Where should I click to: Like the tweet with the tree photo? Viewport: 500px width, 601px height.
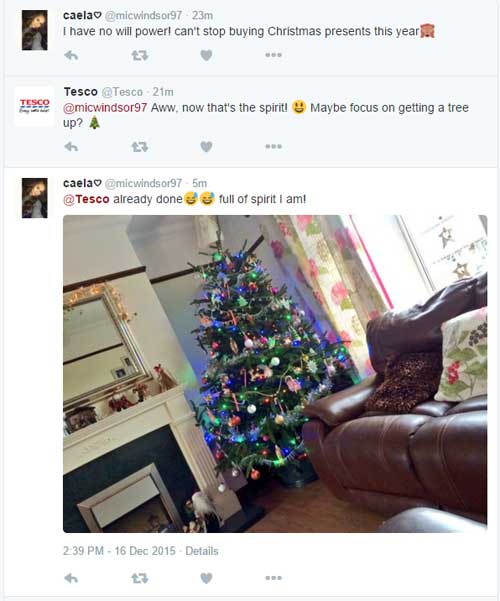(x=206, y=578)
